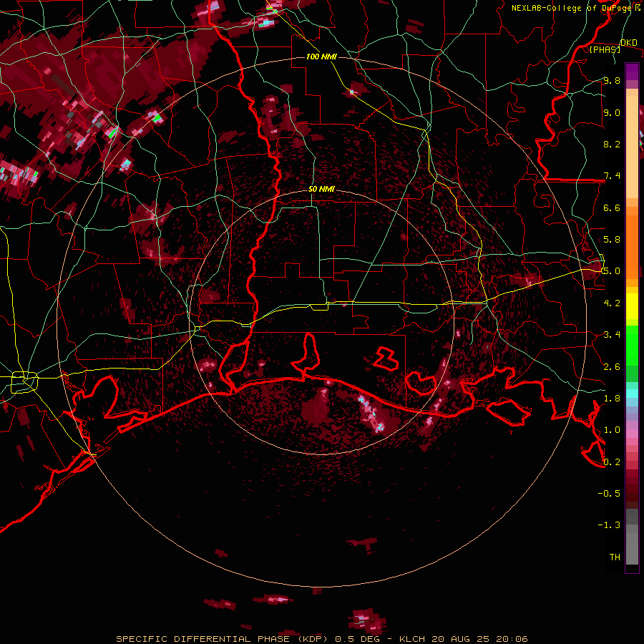644x644 pixels.
Task: Click the 5.0 value on the color scale
Action: [612, 271]
